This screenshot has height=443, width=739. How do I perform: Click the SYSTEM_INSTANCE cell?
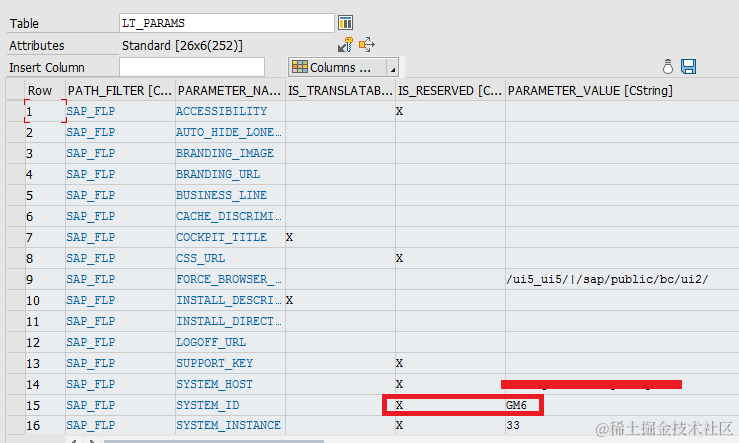[230, 425]
